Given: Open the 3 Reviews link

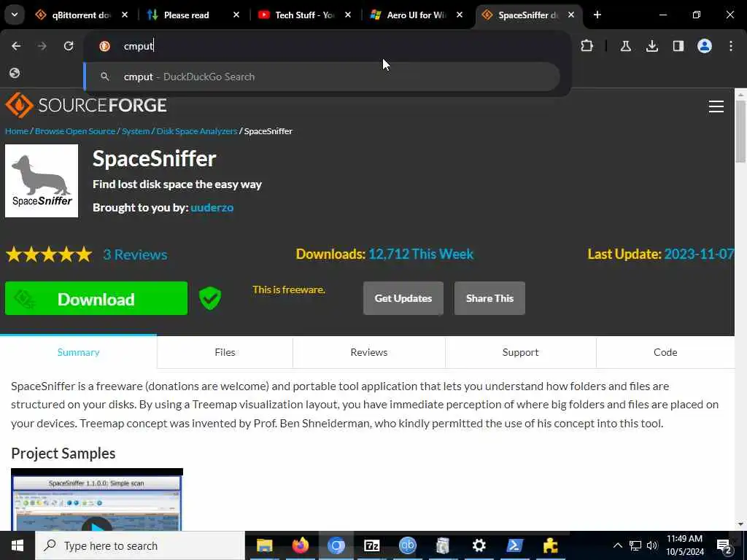Looking at the screenshot, I should [135, 254].
